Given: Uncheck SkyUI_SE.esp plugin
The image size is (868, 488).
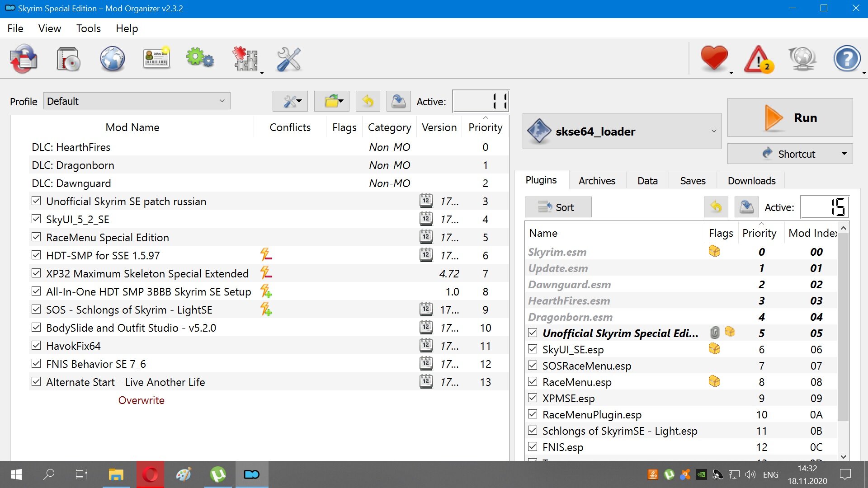Looking at the screenshot, I should click(533, 349).
